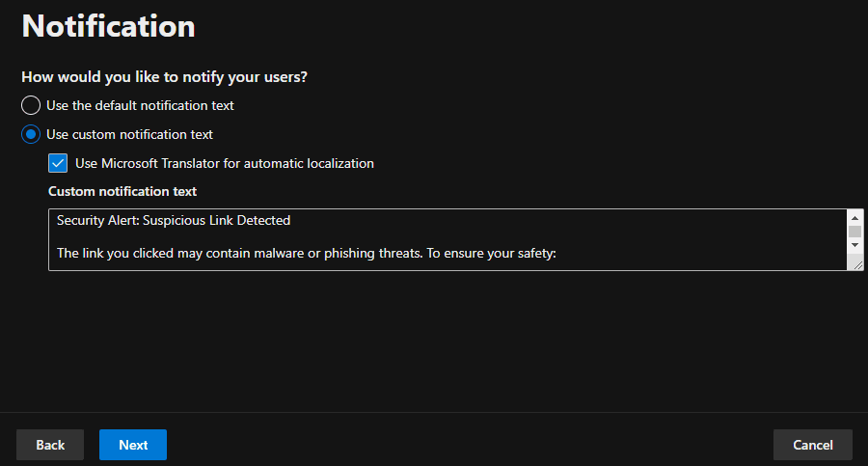Click the resize grip of the text area
Viewport: 868px width, 466px height.
click(x=856, y=264)
